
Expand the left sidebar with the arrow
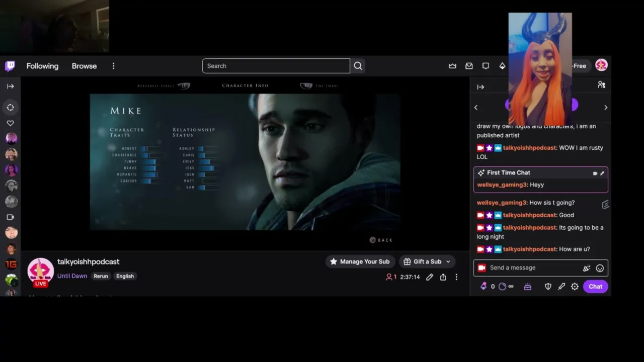coord(10,86)
